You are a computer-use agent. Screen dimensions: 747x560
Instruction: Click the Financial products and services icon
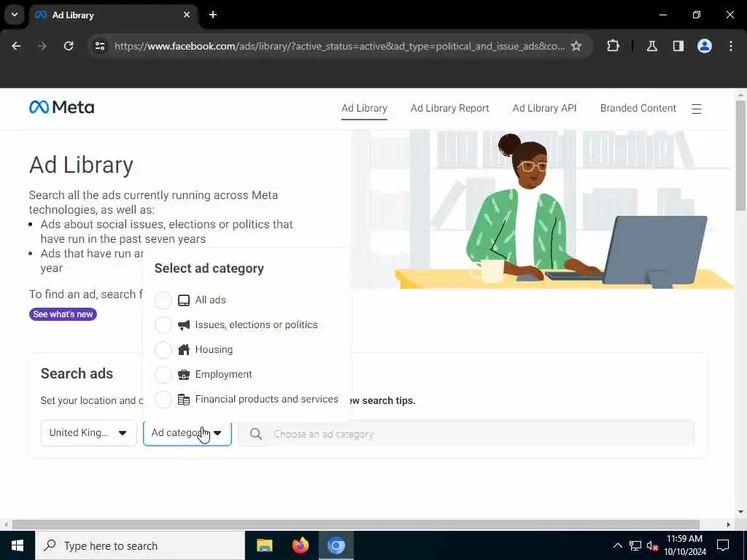[183, 399]
